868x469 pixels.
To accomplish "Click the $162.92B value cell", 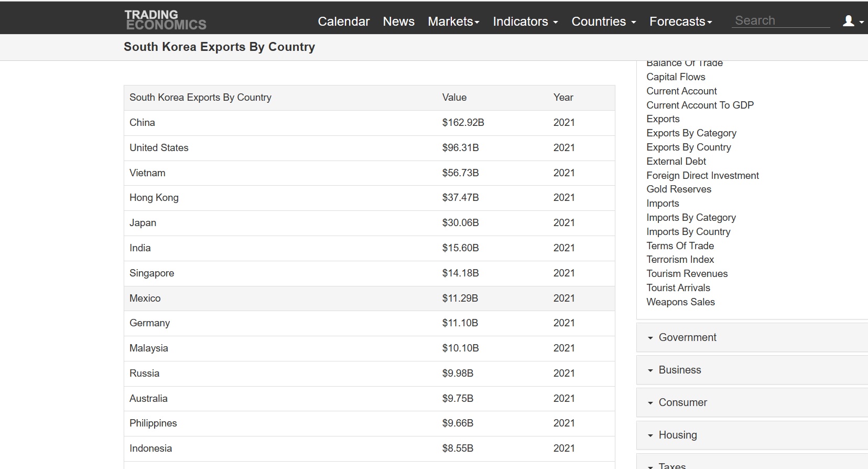I will [x=463, y=123].
